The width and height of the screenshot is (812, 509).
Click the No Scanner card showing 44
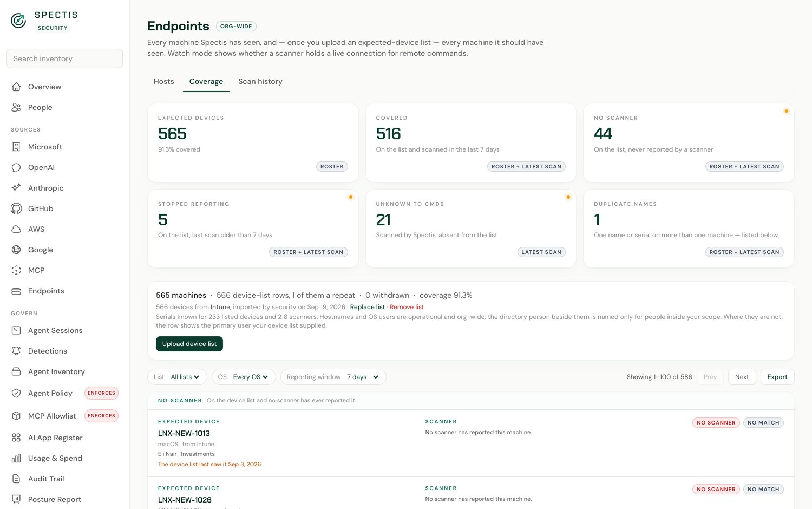[x=689, y=142]
